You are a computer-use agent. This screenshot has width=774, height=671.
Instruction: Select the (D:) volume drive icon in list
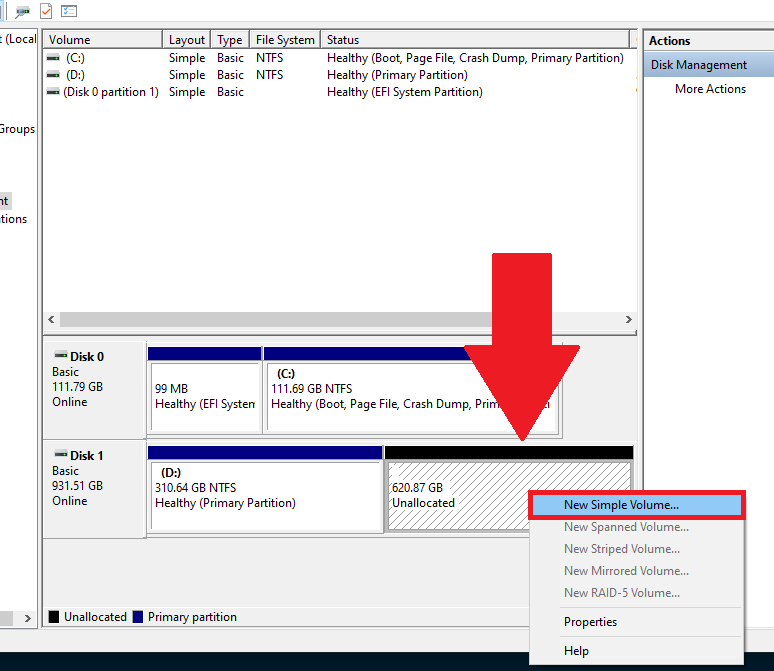[54, 75]
